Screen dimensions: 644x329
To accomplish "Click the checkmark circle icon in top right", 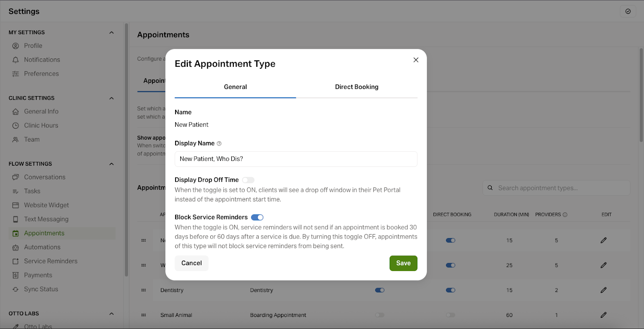I will tap(628, 11).
